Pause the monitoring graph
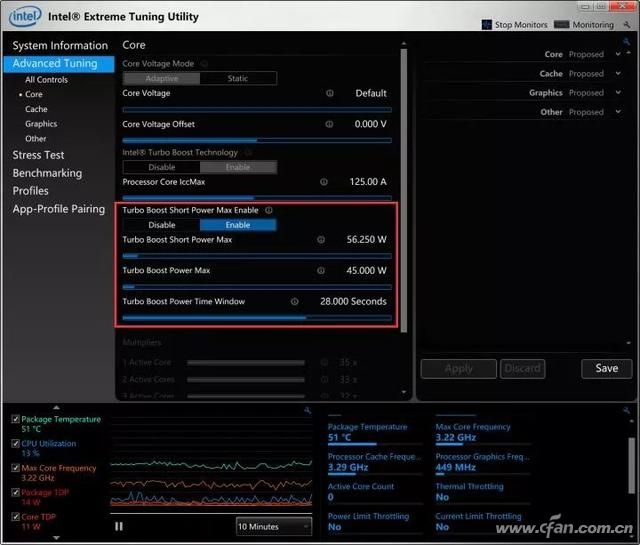The width and height of the screenshot is (640, 545). point(119,527)
